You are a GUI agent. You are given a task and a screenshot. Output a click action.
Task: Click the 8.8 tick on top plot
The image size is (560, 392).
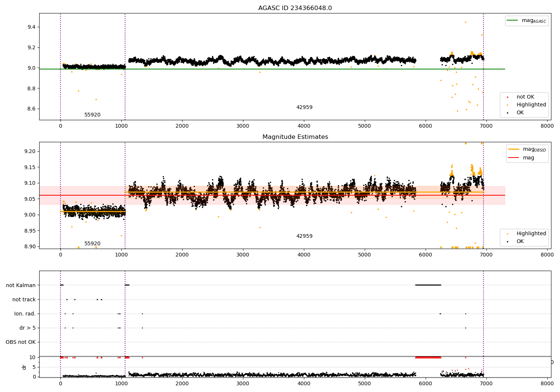[x=31, y=89]
